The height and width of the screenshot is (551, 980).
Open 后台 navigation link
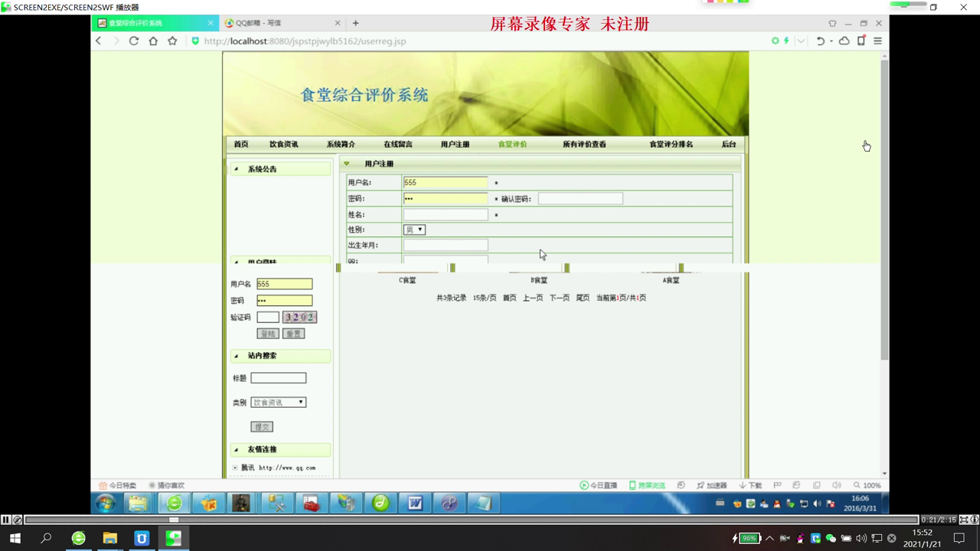tap(728, 144)
